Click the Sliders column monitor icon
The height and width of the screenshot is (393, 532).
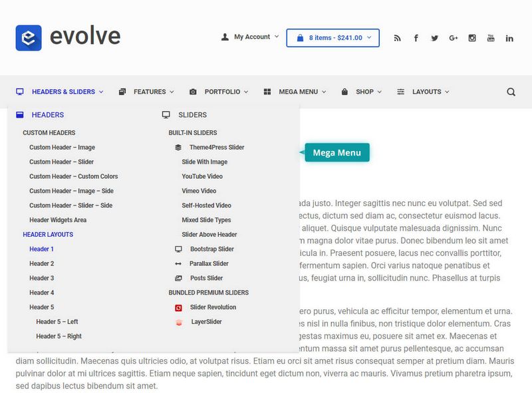(166, 115)
